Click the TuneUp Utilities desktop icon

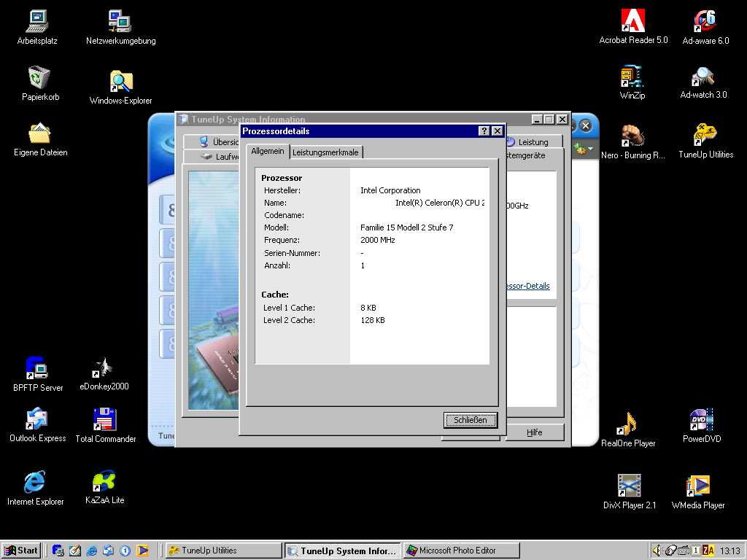[705, 141]
